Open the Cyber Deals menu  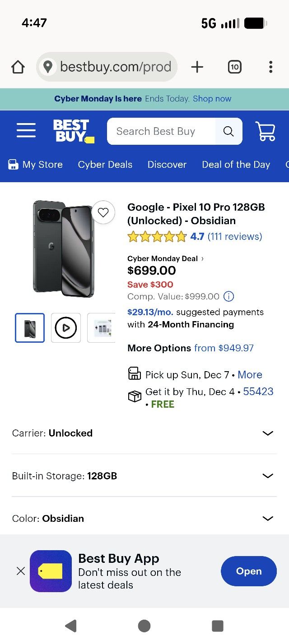pos(105,165)
